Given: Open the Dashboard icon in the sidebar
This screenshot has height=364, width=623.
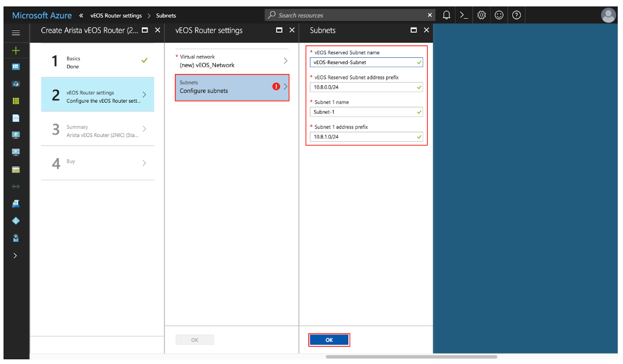Looking at the screenshot, I should pos(16,66).
